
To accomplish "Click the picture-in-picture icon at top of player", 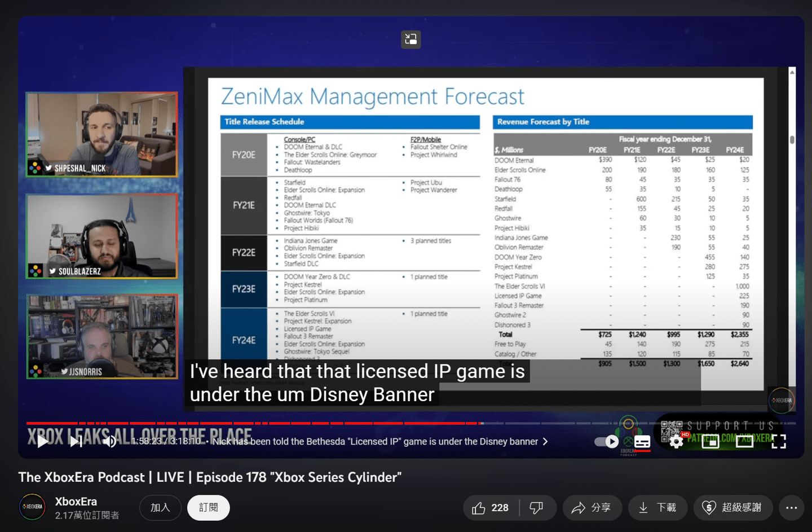I will [411, 39].
